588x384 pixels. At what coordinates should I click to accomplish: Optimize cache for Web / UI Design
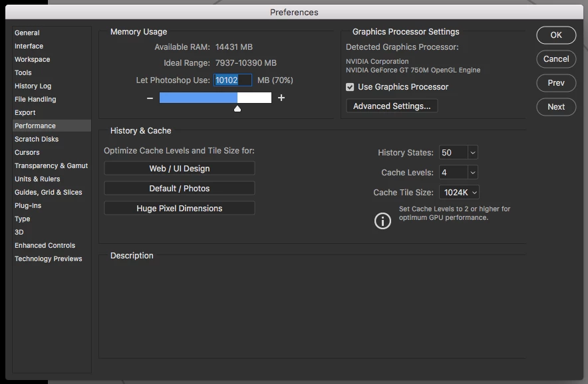coord(179,169)
